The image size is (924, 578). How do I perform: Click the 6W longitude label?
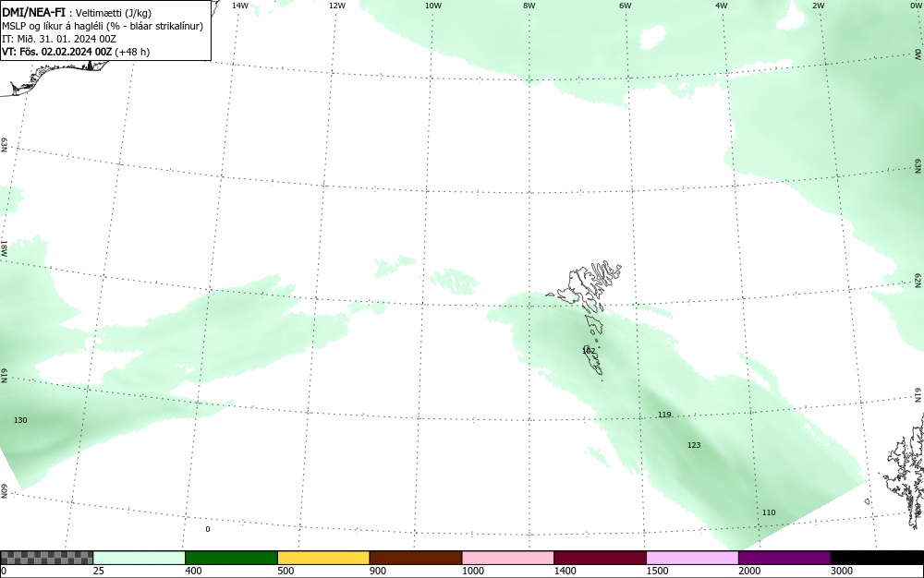click(626, 6)
